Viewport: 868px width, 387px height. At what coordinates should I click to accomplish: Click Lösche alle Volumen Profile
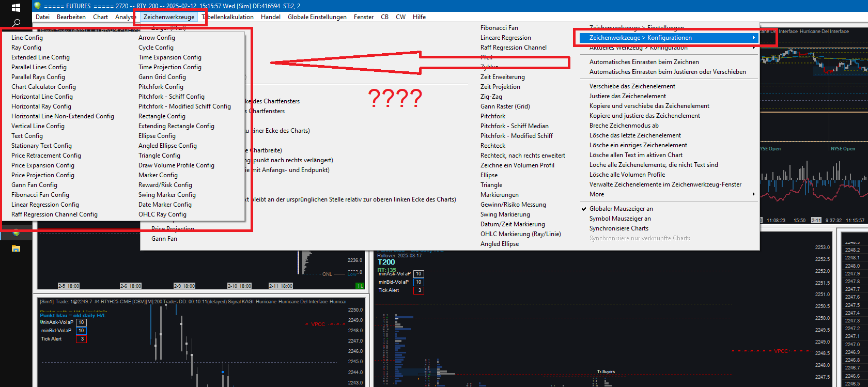(627, 175)
